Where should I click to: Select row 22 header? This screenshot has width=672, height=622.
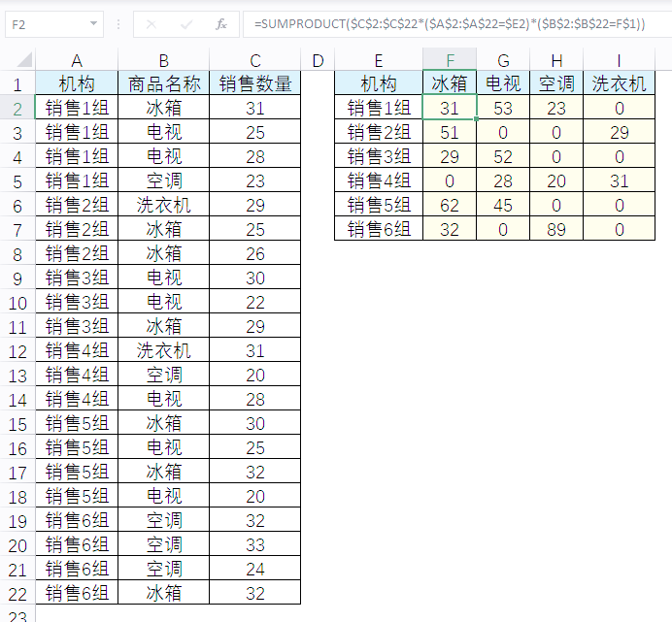[x=17, y=594]
